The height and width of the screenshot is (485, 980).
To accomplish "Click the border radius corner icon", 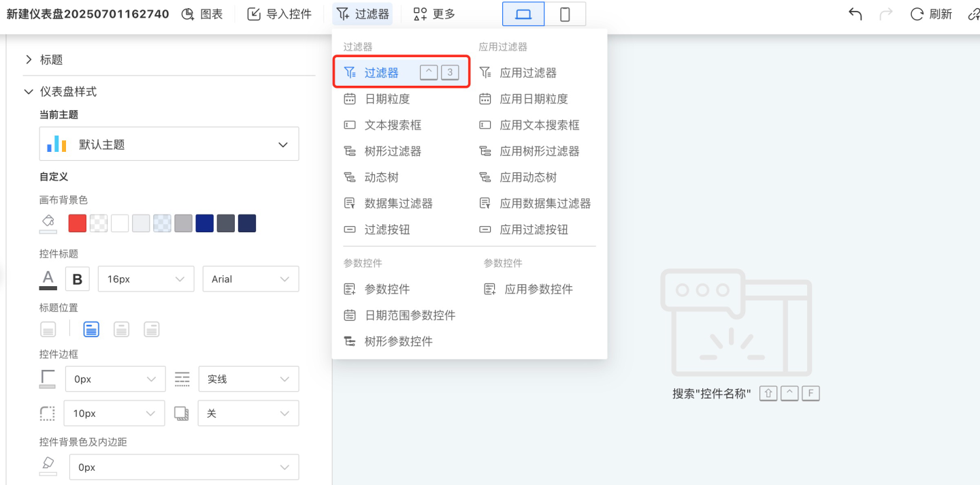I will 48,413.
